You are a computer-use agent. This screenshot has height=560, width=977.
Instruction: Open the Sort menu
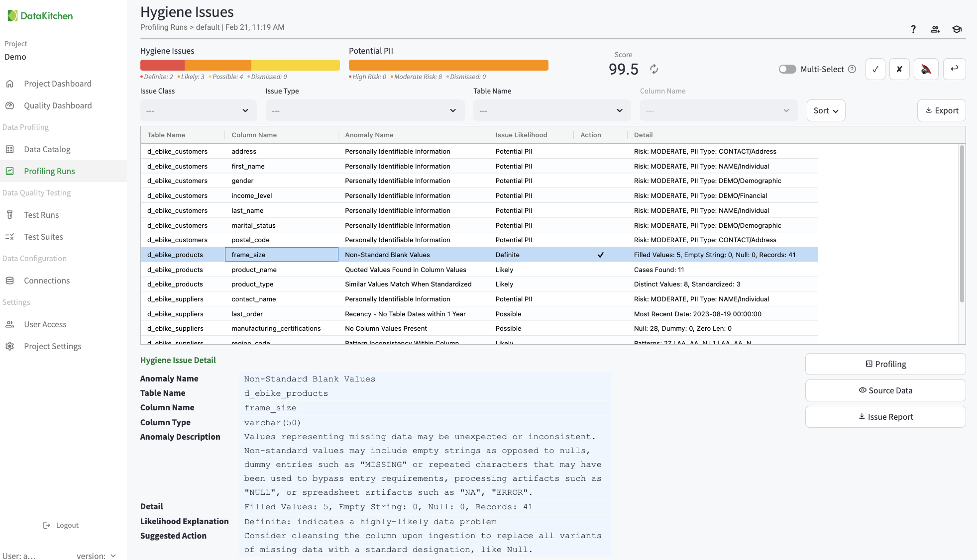click(x=826, y=110)
